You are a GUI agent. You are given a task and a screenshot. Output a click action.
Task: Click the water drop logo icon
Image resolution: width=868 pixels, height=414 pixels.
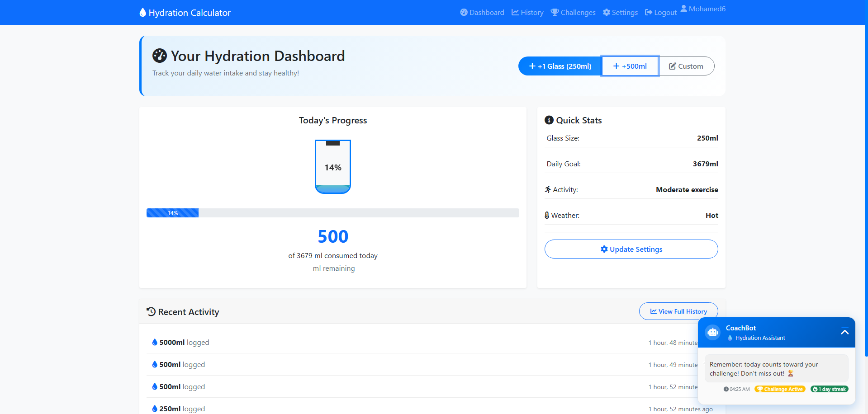point(142,13)
